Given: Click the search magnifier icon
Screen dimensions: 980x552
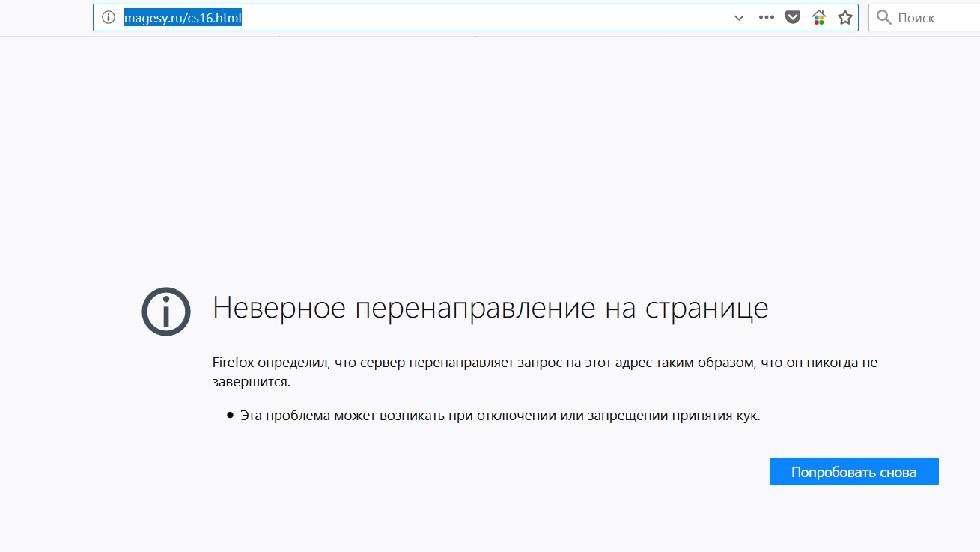Looking at the screenshot, I should pos(884,18).
